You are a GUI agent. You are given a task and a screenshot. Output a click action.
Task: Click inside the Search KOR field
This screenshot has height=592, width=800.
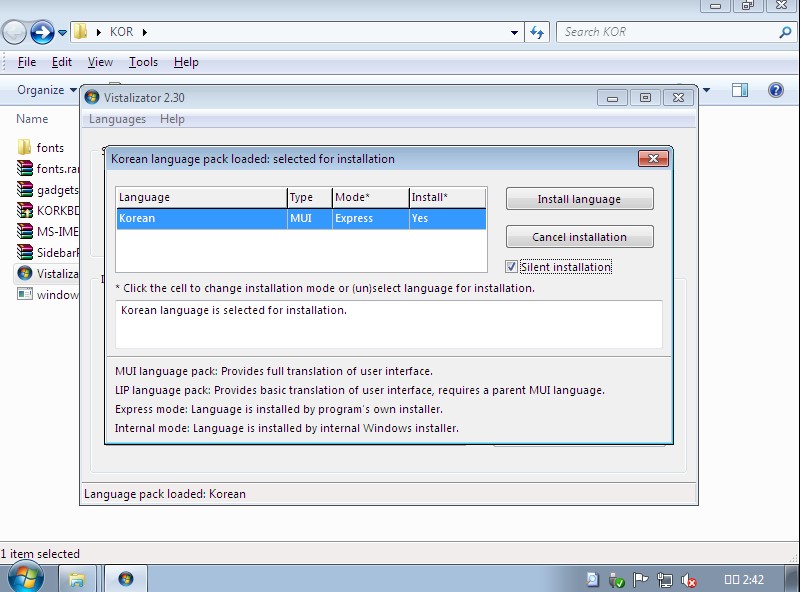tap(669, 32)
